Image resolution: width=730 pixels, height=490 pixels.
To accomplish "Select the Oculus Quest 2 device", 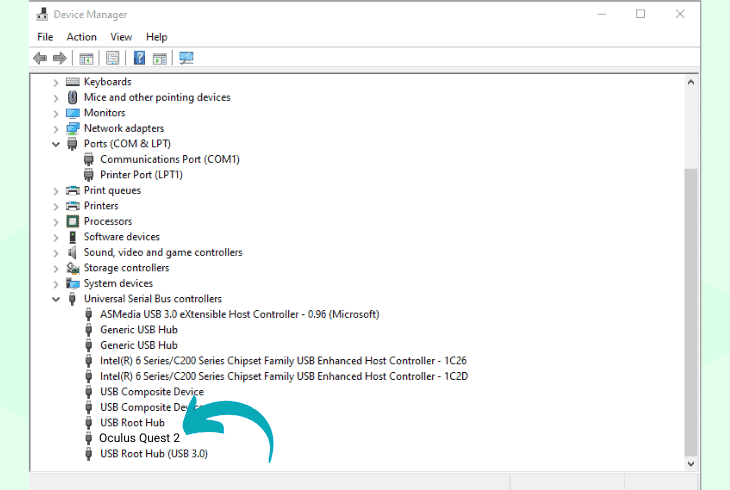I will tap(139, 438).
